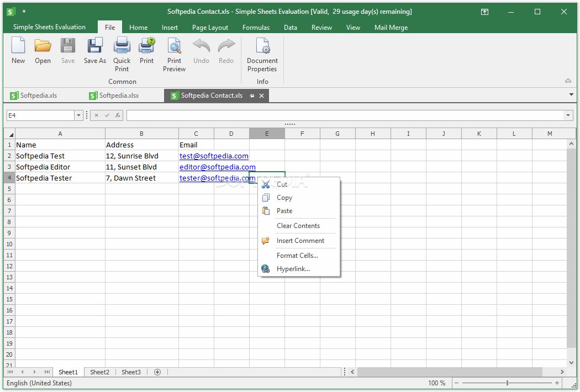Image resolution: width=580 pixels, height=392 pixels.
Task: Open the document tabs list dropdown
Action: tap(571, 94)
